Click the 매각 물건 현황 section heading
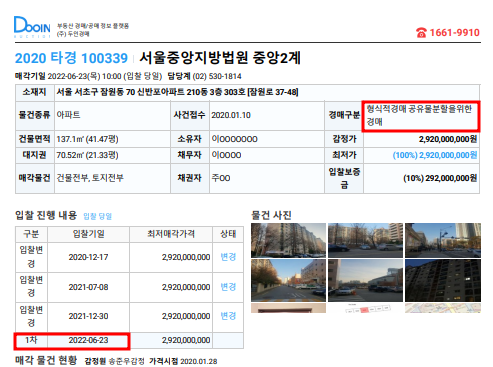This screenshot has width=493, height=367. [46, 360]
